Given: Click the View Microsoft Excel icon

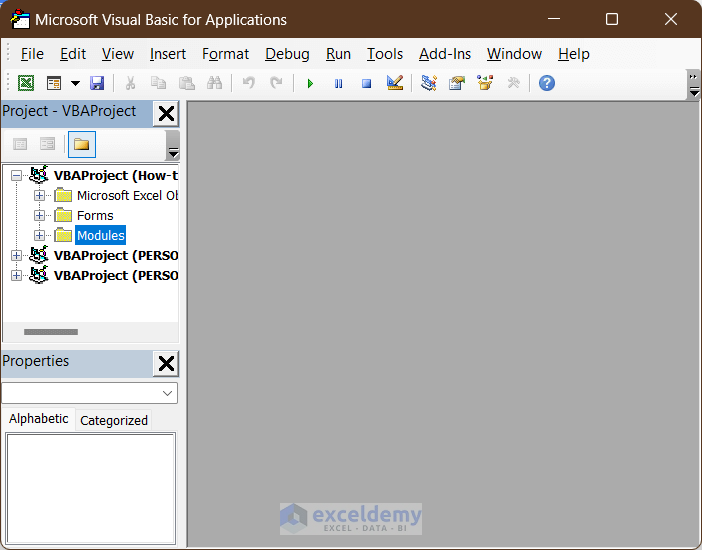Looking at the screenshot, I should tap(26, 83).
